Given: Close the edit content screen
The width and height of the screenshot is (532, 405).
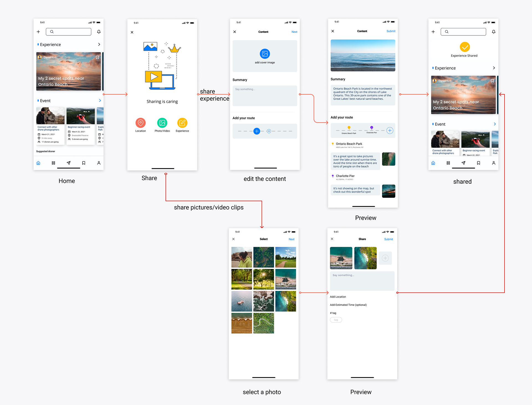Looking at the screenshot, I should 235,32.
